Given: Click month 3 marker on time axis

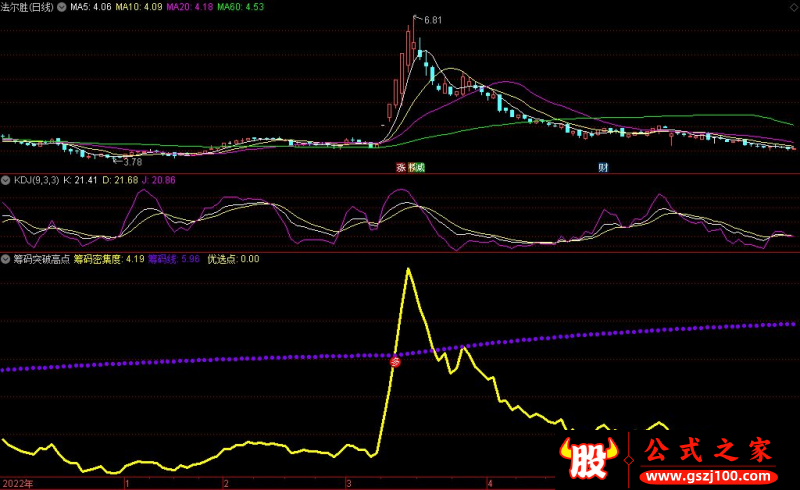Looking at the screenshot, I should point(349,483).
